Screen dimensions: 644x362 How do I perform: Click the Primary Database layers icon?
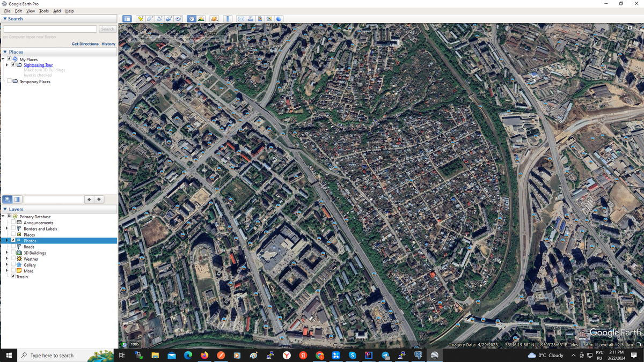tap(15, 217)
